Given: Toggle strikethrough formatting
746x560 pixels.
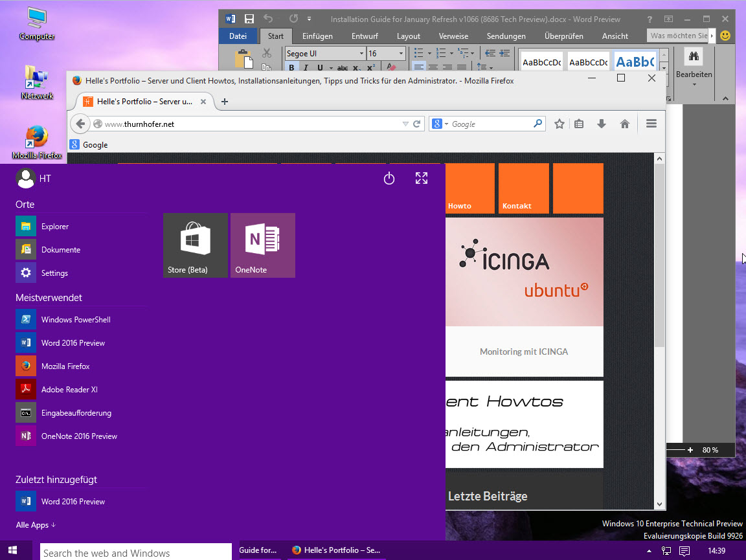Looking at the screenshot, I should pyautogui.click(x=343, y=67).
